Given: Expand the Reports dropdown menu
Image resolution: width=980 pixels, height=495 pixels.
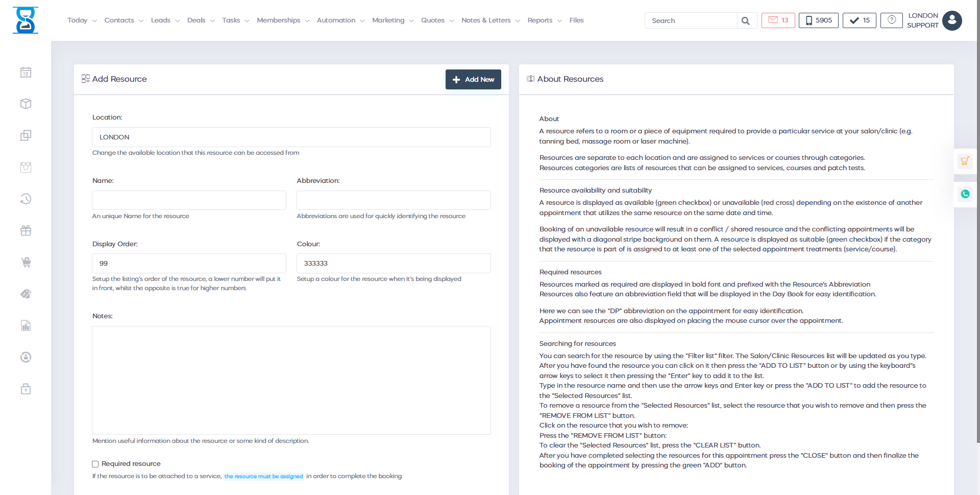Looking at the screenshot, I should point(544,20).
